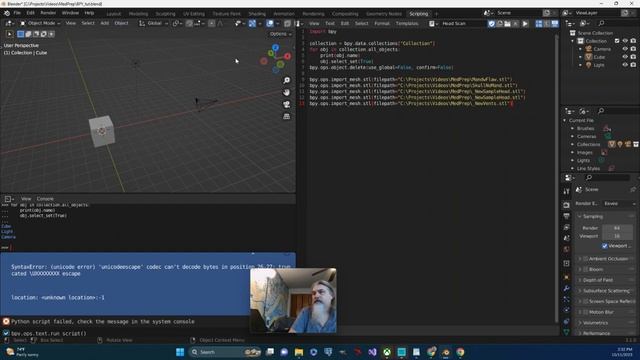Screen dimensions: 640x360
Task: Open File Explorer from the taskbar
Action: point(299,352)
